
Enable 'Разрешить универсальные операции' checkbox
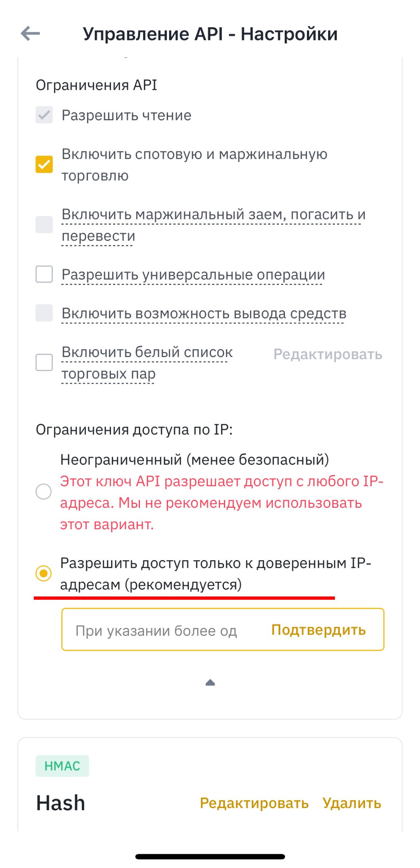44,274
